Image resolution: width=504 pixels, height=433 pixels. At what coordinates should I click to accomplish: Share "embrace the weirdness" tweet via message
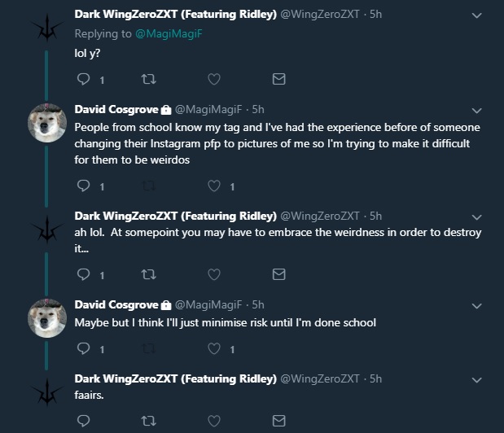278,274
